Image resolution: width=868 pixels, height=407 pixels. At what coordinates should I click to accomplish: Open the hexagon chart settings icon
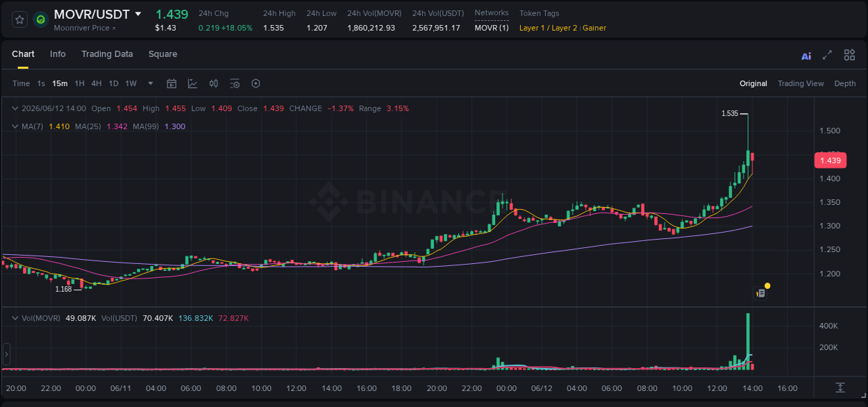point(256,83)
